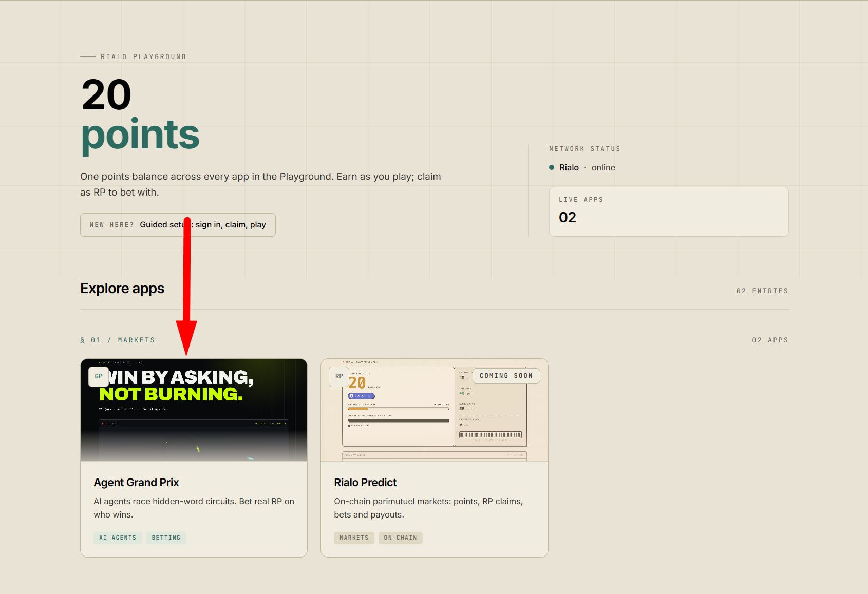This screenshot has width=868, height=594.
Task: Click the 02 ENTRIES counter
Action: point(762,291)
